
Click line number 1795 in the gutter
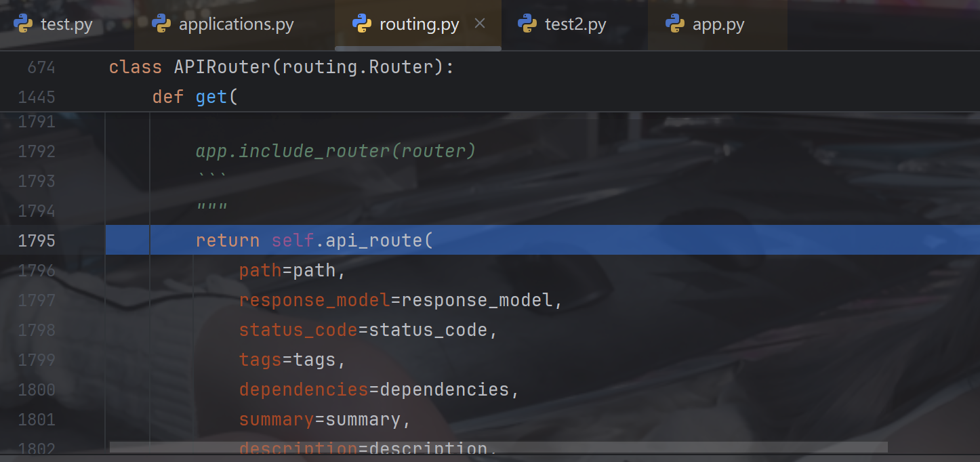click(x=37, y=240)
